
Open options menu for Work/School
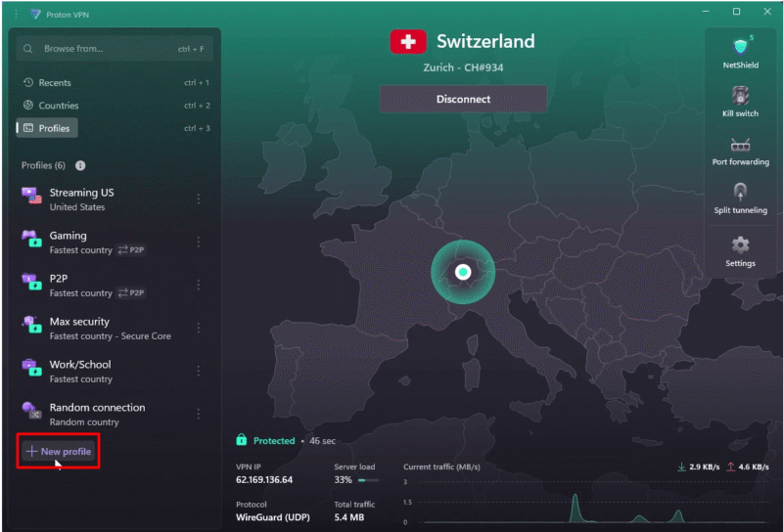pyautogui.click(x=199, y=371)
